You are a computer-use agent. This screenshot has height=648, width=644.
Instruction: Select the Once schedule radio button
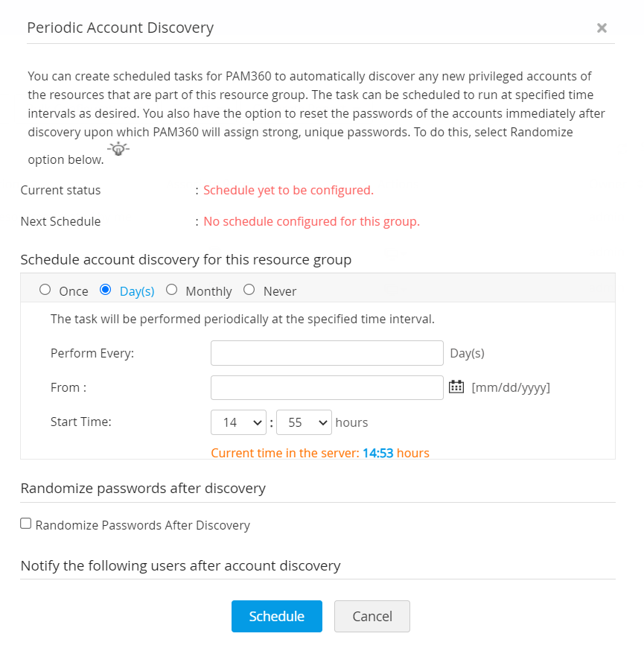pos(45,290)
